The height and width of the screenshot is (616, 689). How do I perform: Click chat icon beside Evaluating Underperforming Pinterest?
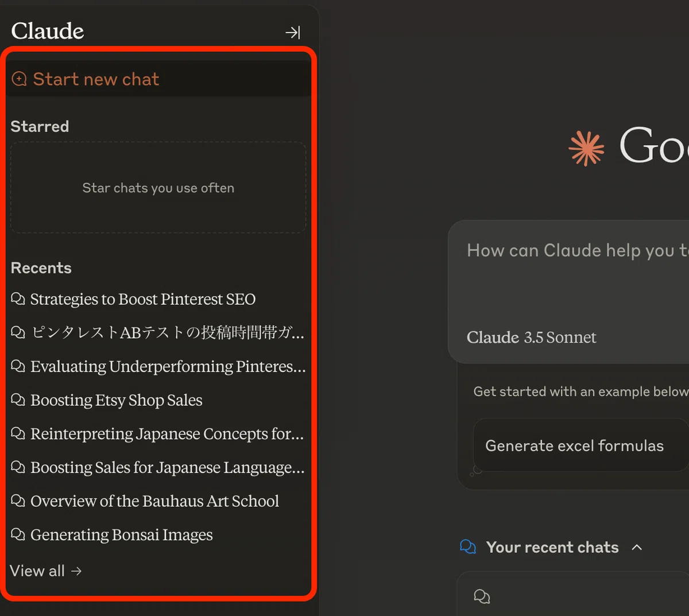tap(18, 366)
